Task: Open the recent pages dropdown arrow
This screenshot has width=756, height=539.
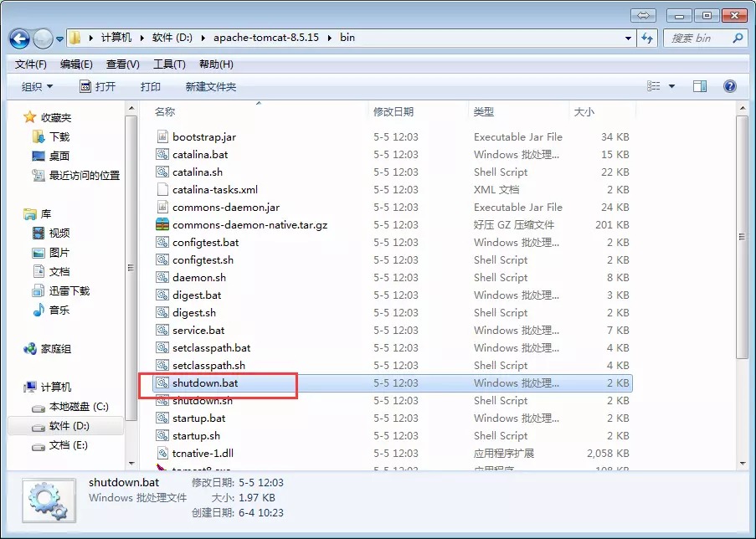Action: 59,39
